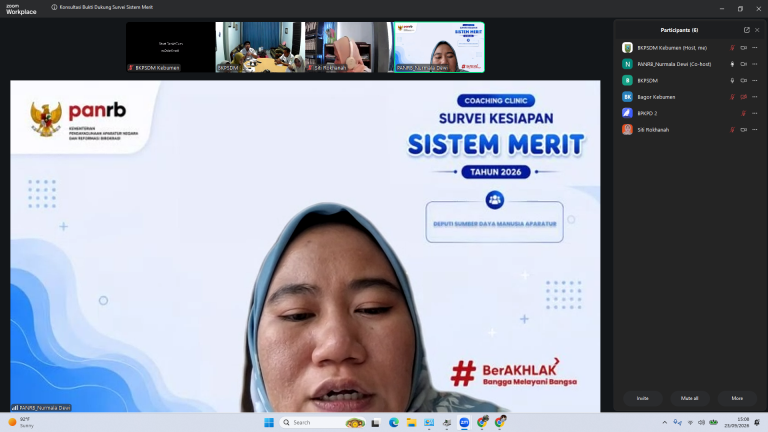Open more options for PANRB_Nurmala Dewi

pos(755,64)
